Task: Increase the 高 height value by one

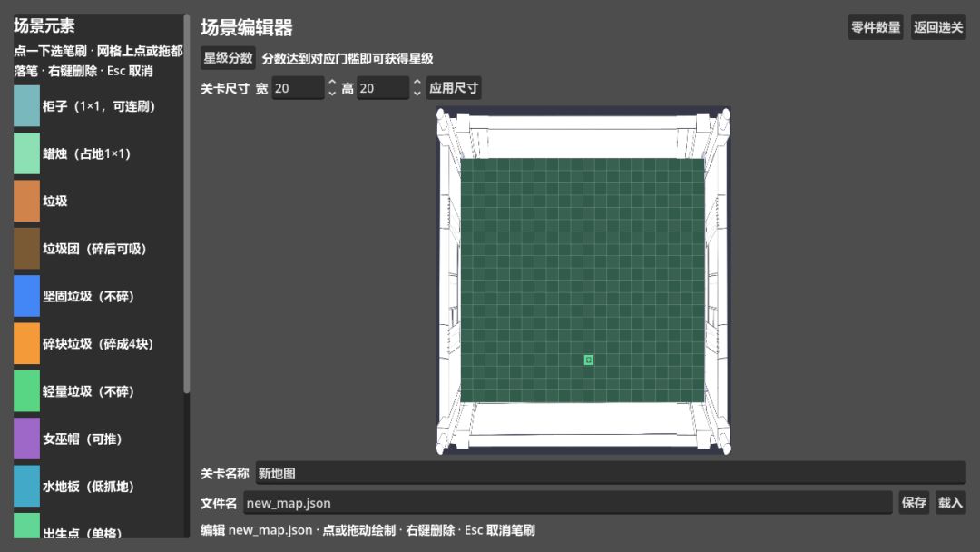Action: click(x=416, y=82)
